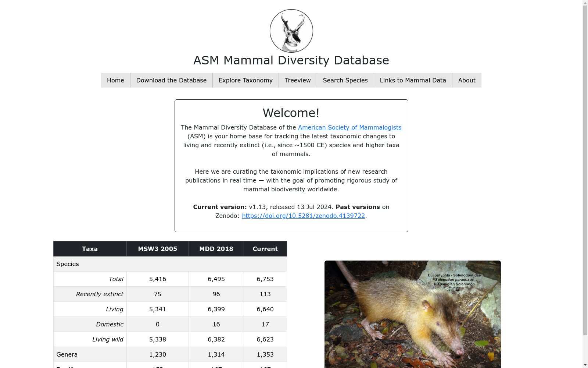Viewport: 588px width, 368px height.
Task: Click the pronghorn ASM logo
Action: click(x=291, y=31)
